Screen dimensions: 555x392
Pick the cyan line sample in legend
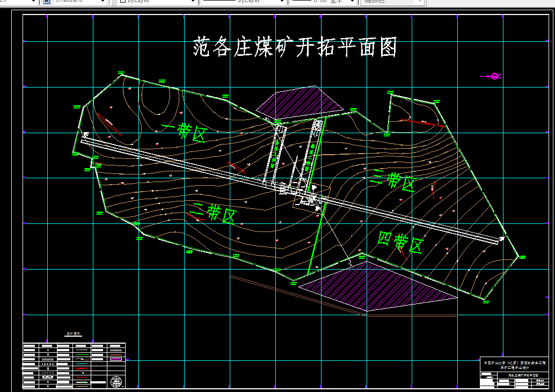point(82,364)
